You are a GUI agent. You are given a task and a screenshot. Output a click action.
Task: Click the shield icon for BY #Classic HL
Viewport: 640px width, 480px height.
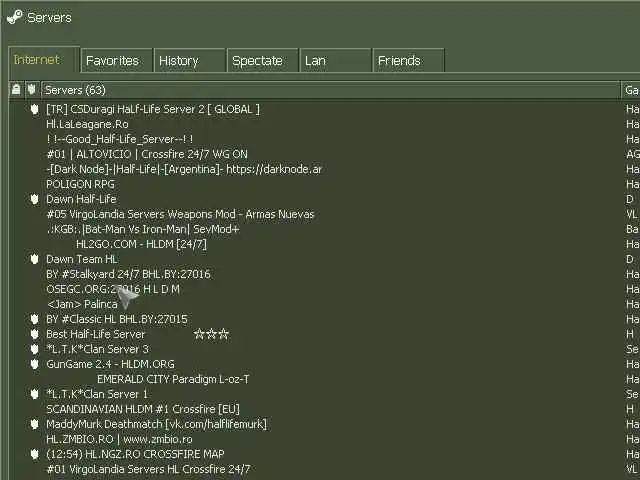point(35,319)
